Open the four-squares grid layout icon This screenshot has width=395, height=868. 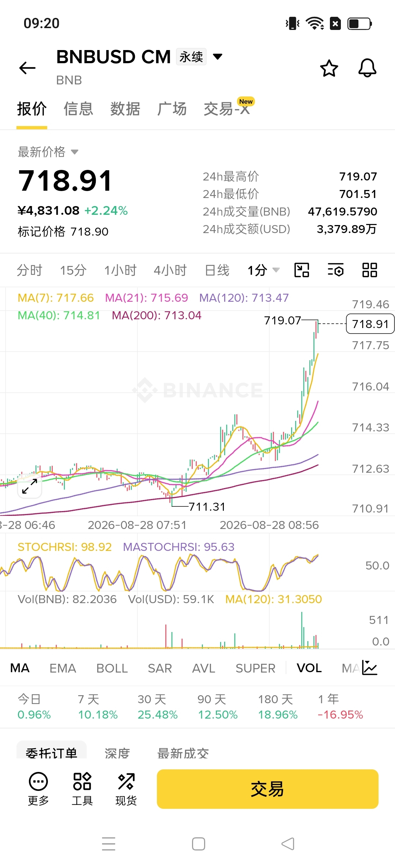(369, 270)
